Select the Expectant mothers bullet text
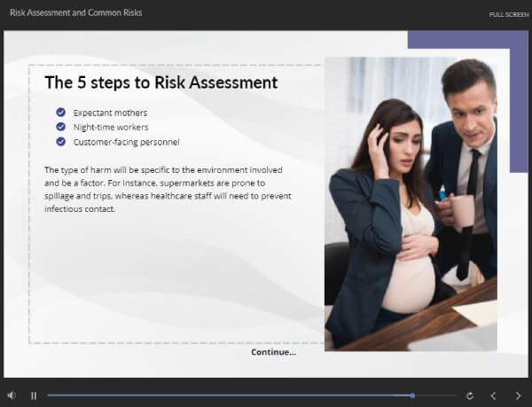Screen dimensions: 532x407 click(110, 113)
